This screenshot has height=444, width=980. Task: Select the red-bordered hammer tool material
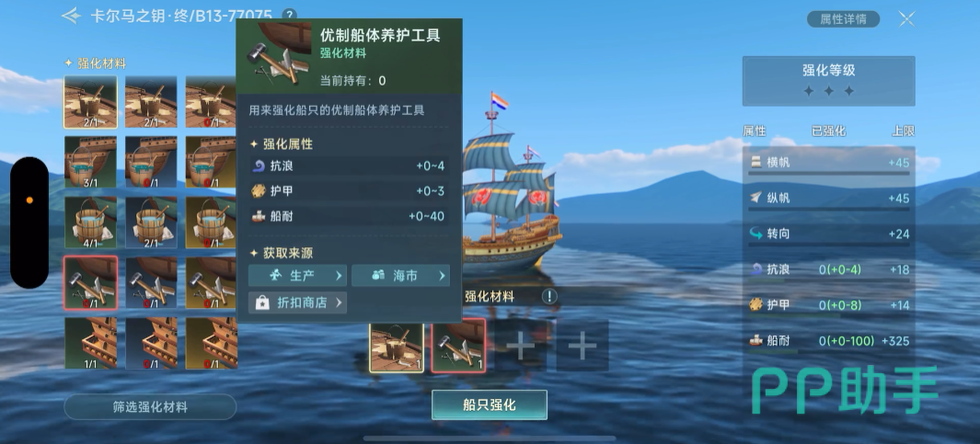[x=90, y=282]
